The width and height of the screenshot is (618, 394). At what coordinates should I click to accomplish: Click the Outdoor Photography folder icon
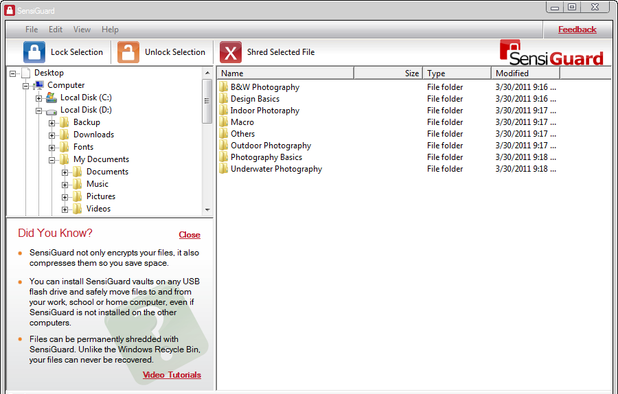[x=223, y=145]
